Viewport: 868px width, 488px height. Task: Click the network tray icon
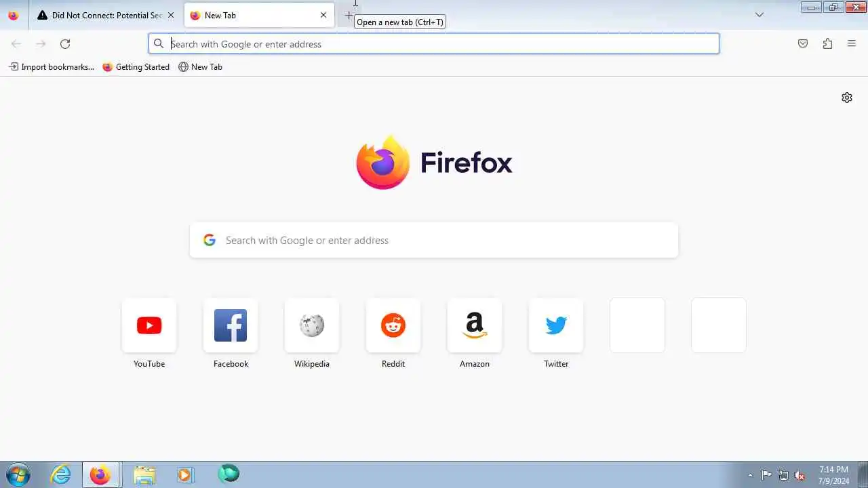783,475
